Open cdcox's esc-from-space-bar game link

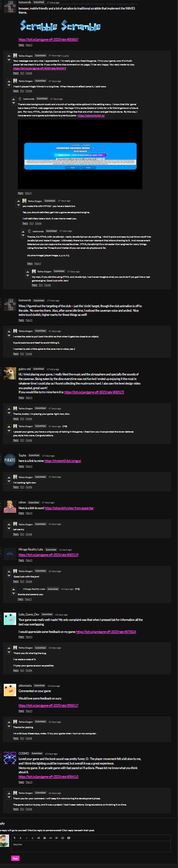pos(69,508)
